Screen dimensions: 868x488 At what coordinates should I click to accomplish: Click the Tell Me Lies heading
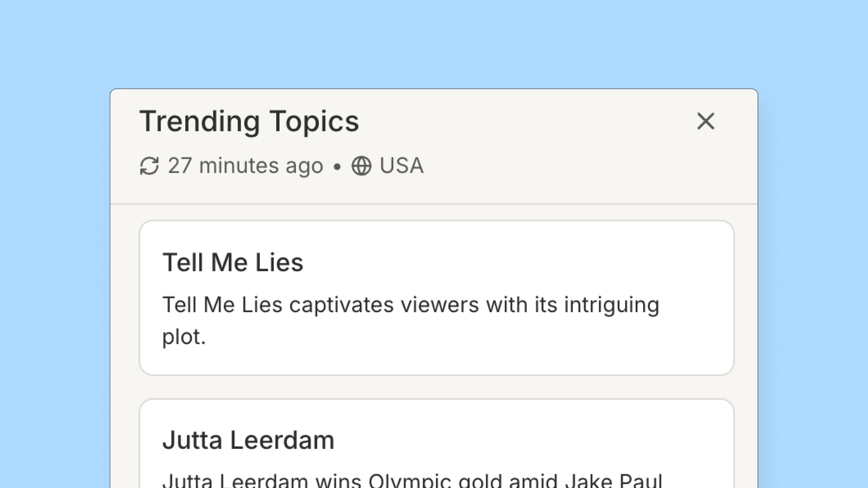click(233, 262)
